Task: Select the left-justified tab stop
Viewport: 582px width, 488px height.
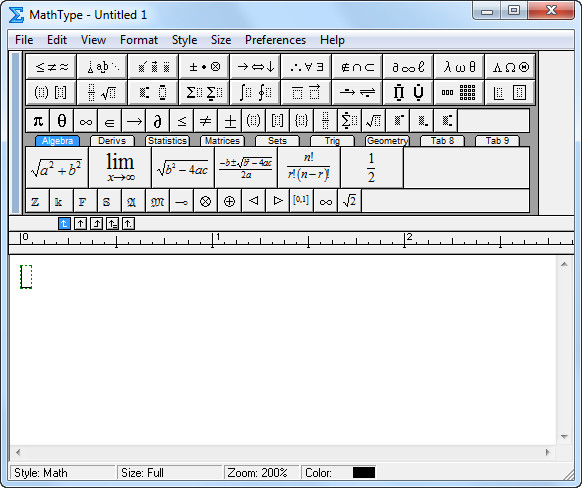Action: click(64, 224)
